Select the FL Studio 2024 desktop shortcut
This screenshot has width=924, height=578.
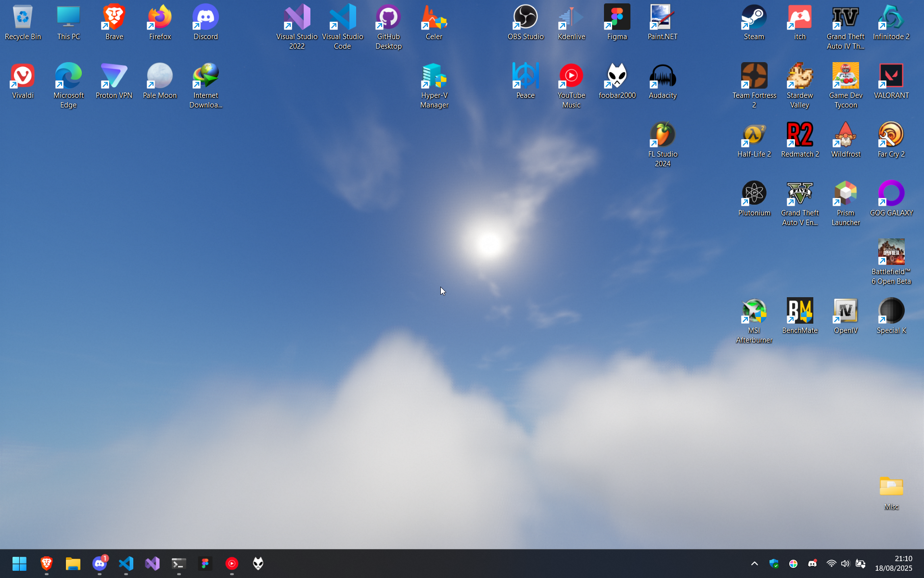click(663, 144)
